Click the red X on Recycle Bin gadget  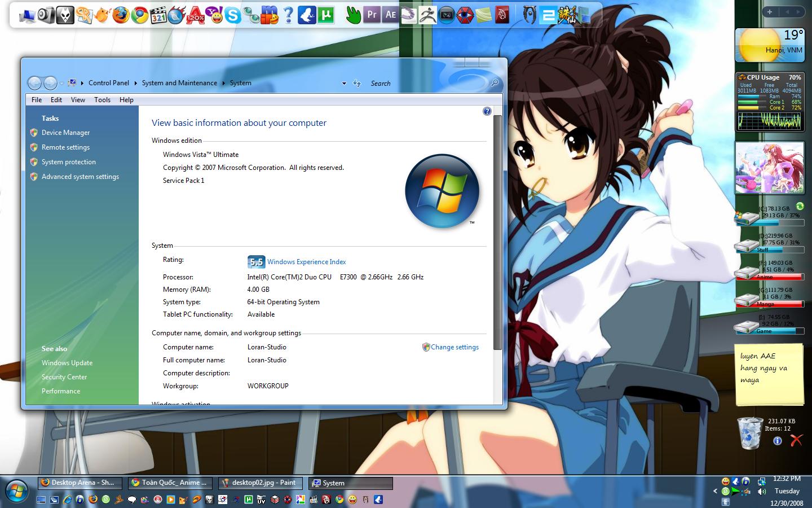pos(796,441)
